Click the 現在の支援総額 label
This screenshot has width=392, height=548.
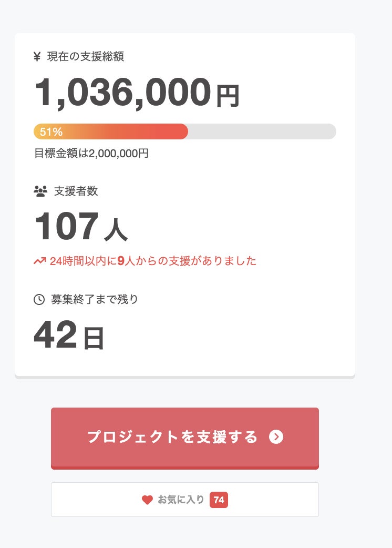click(x=86, y=57)
